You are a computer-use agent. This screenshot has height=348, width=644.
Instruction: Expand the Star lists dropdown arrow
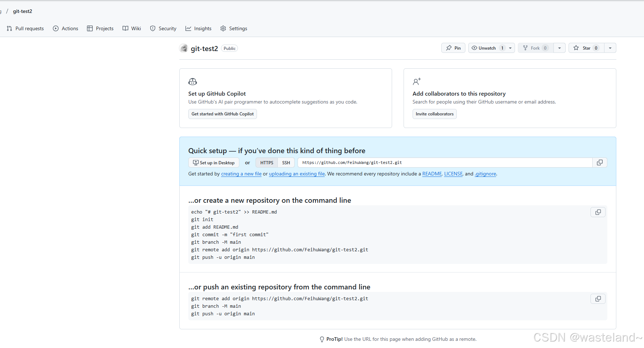pos(610,48)
